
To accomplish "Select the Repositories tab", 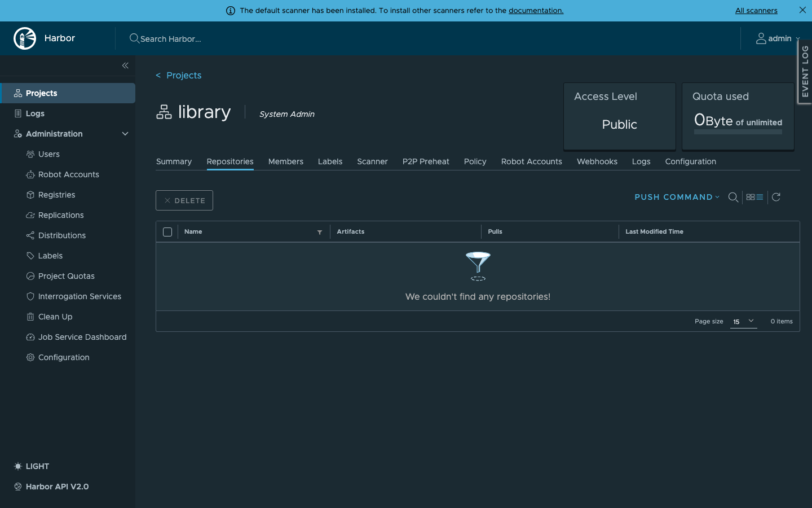I will [x=230, y=161].
